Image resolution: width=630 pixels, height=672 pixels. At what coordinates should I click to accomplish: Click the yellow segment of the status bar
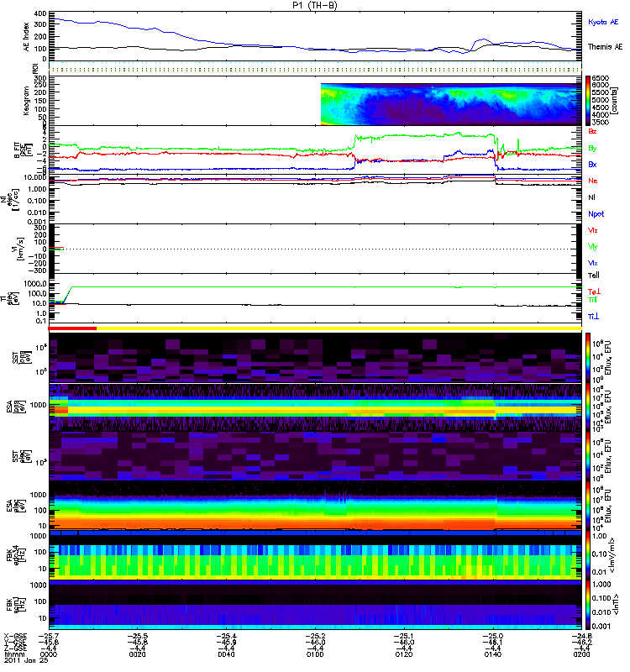(339, 328)
